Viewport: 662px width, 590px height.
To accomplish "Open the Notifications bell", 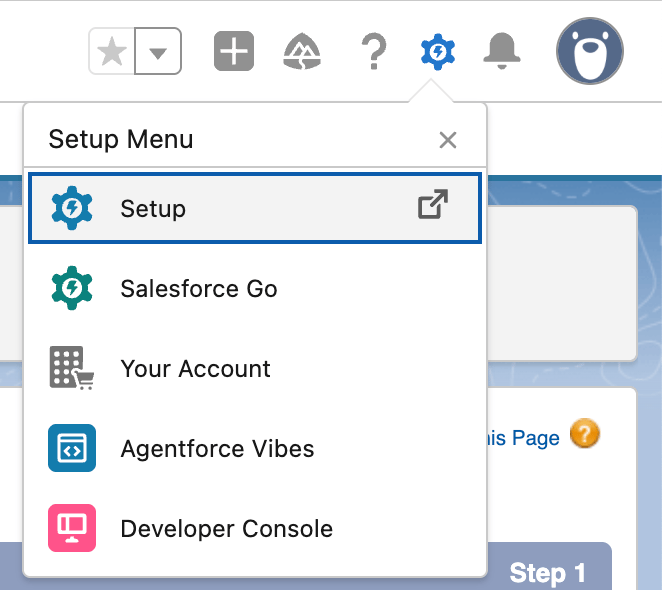I will click(x=502, y=51).
